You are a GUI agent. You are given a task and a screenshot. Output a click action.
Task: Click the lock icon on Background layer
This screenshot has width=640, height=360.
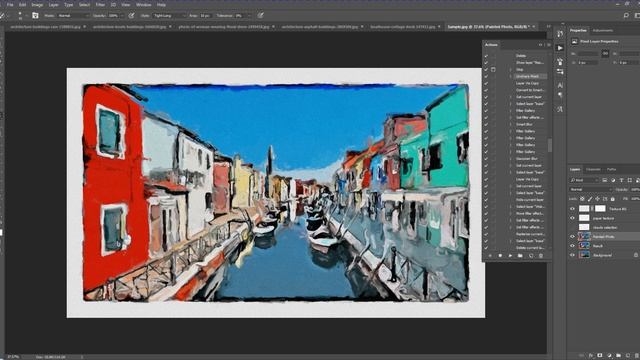tap(636, 255)
